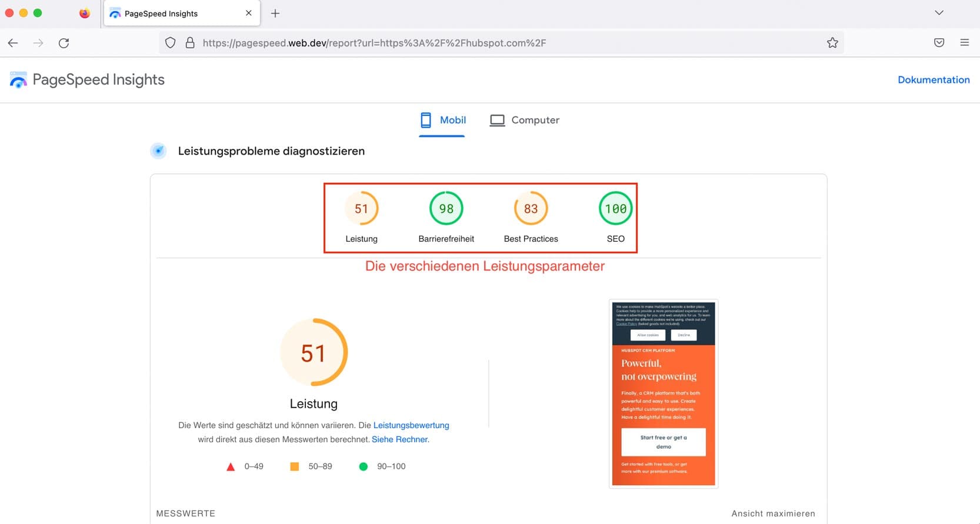Image resolution: width=980 pixels, height=524 pixels.
Task: Open the Siehe Rechner link
Action: (399, 439)
